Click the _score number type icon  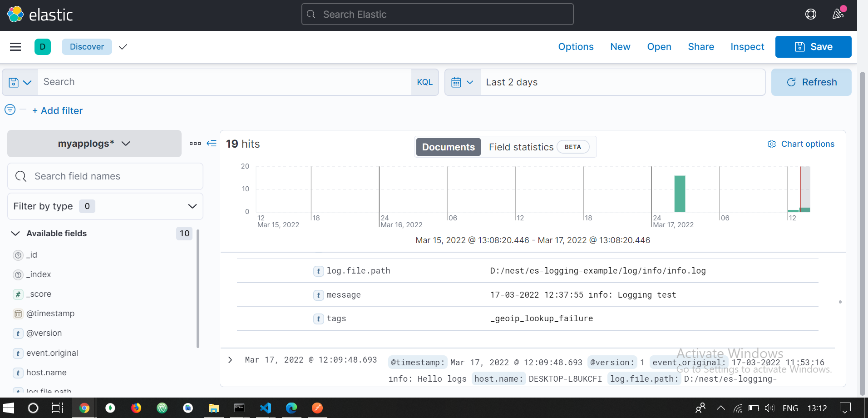click(x=18, y=294)
